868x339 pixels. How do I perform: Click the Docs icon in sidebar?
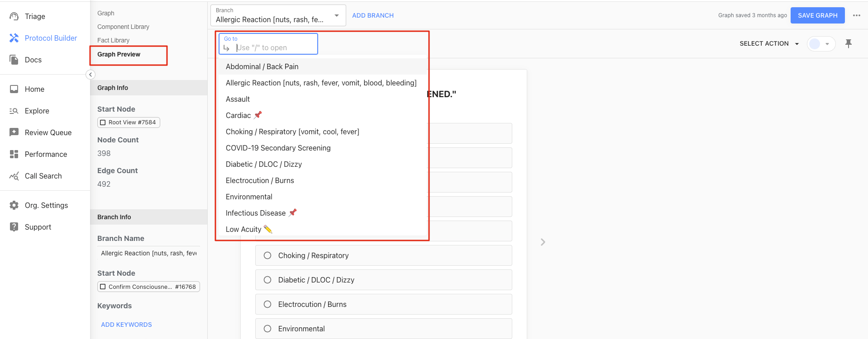(x=14, y=60)
